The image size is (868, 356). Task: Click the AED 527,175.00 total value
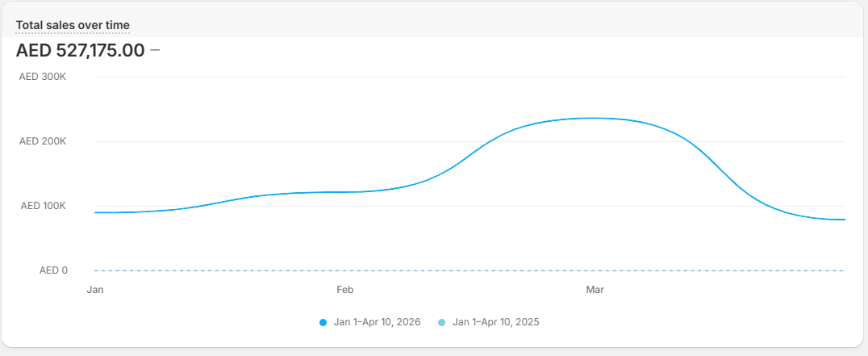pyautogui.click(x=80, y=51)
